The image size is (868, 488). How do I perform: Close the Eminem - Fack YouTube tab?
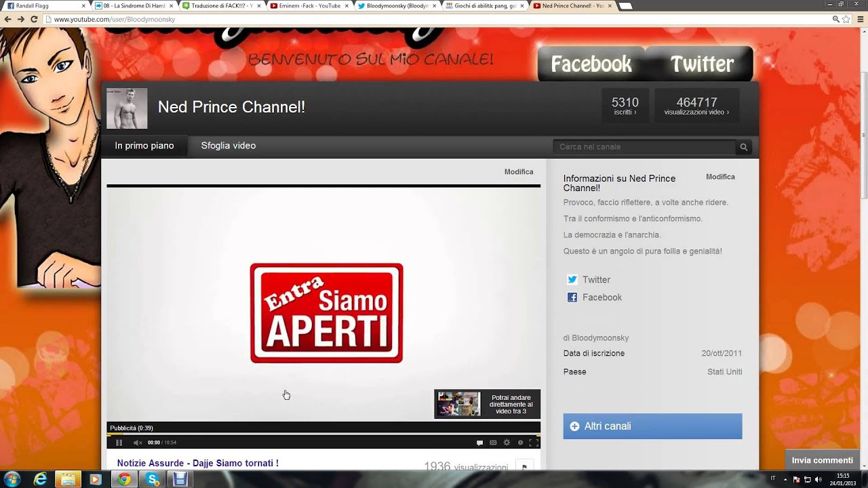[347, 5]
